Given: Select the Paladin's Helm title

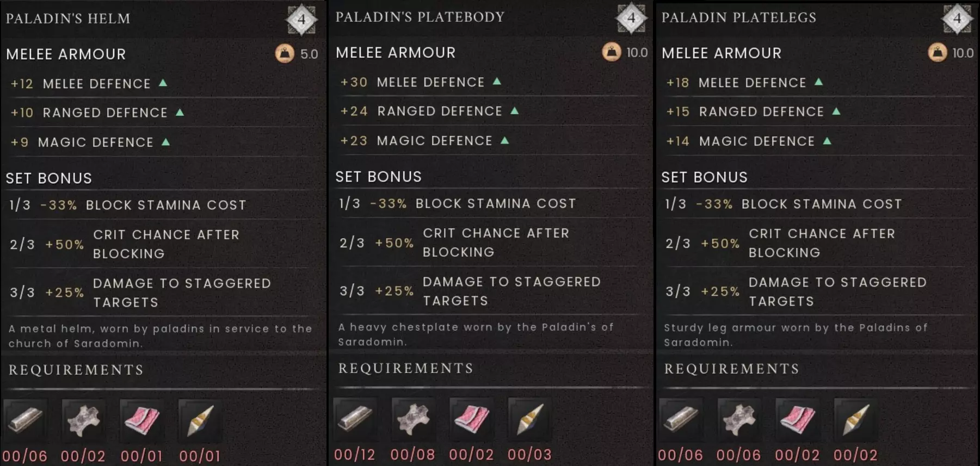Looking at the screenshot, I should point(68,18).
